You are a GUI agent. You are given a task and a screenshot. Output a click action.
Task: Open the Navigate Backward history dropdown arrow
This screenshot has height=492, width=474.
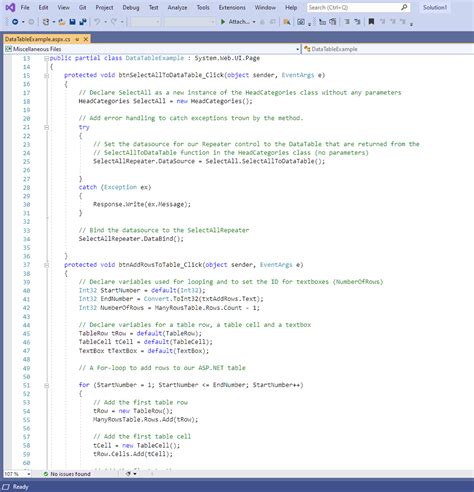[23, 22]
